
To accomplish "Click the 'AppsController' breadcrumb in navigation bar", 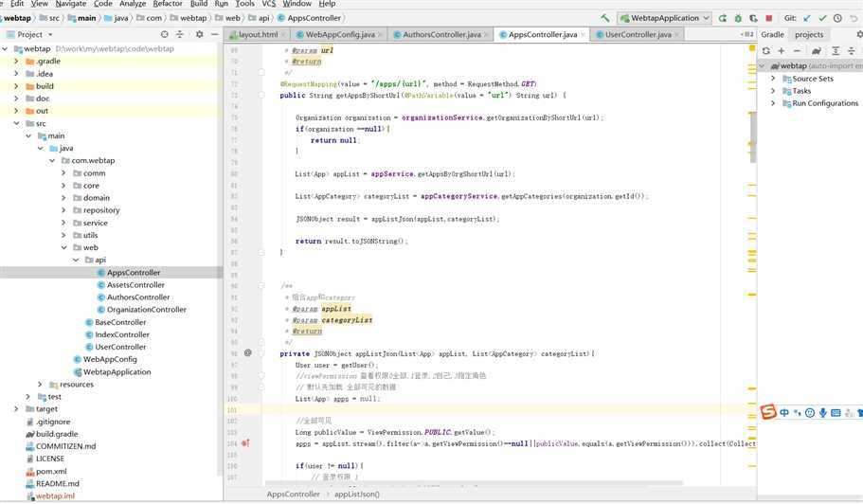I will (315, 18).
